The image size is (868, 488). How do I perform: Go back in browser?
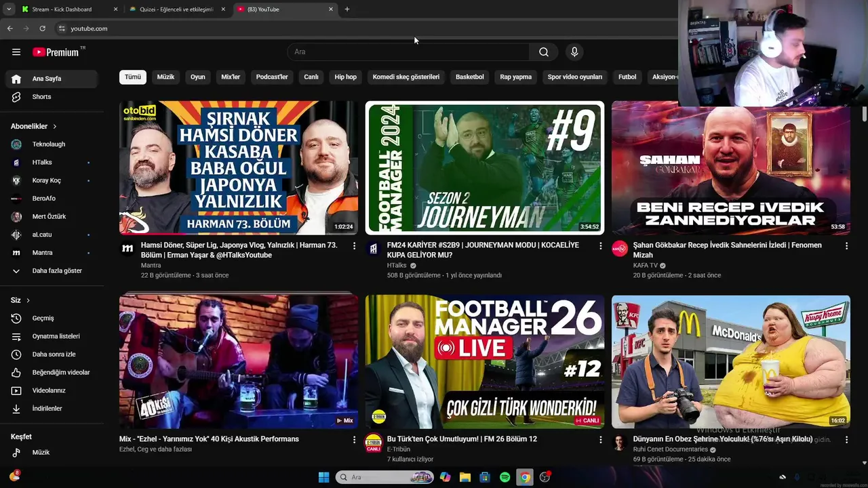9,28
